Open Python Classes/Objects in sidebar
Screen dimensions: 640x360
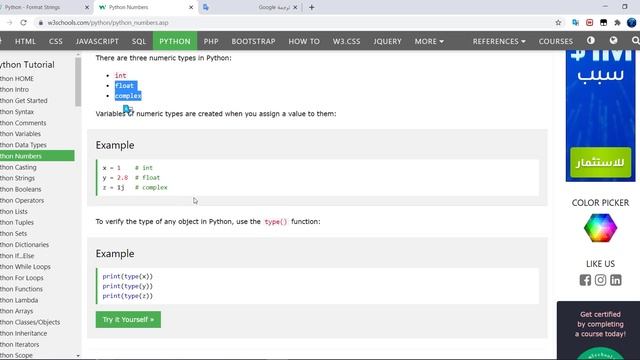tap(37, 322)
